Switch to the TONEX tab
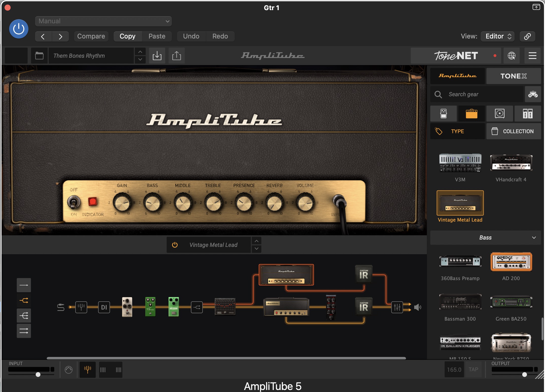The image size is (545, 392). (513, 76)
